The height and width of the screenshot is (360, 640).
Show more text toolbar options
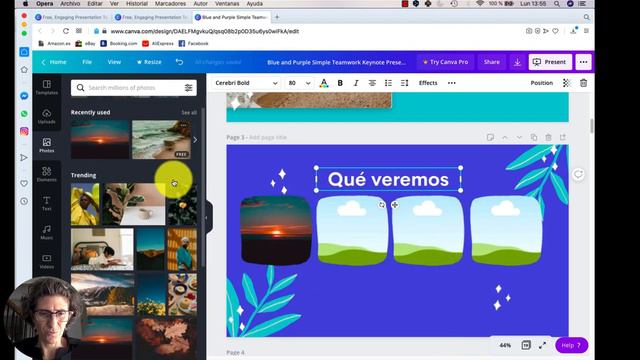coord(451,83)
